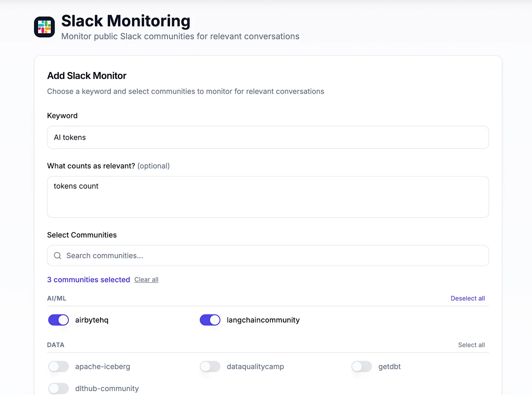Disable the airbytehq community toggle

click(58, 320)
